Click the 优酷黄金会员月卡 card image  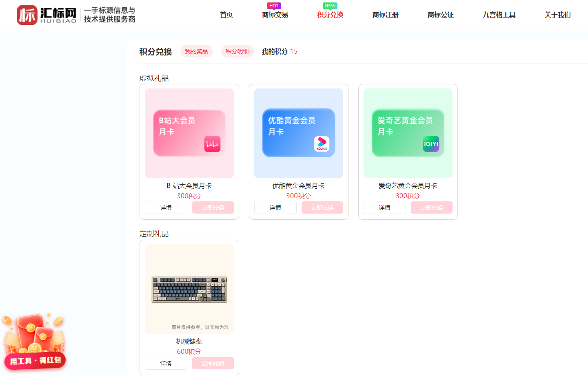click(299, 133)
